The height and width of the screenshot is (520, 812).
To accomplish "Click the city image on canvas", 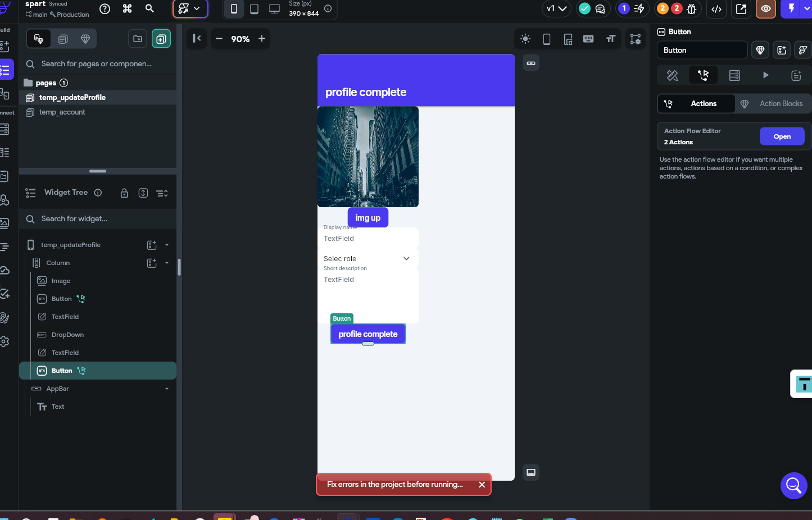I will click(x=368, y=157).
